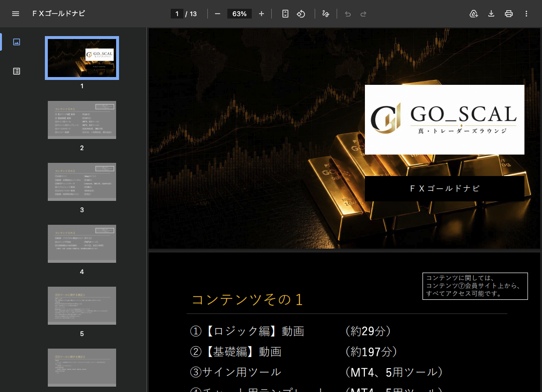Jump to page 5 thumbnail
The height and width of the screenshot is (392, 542).
82,306
